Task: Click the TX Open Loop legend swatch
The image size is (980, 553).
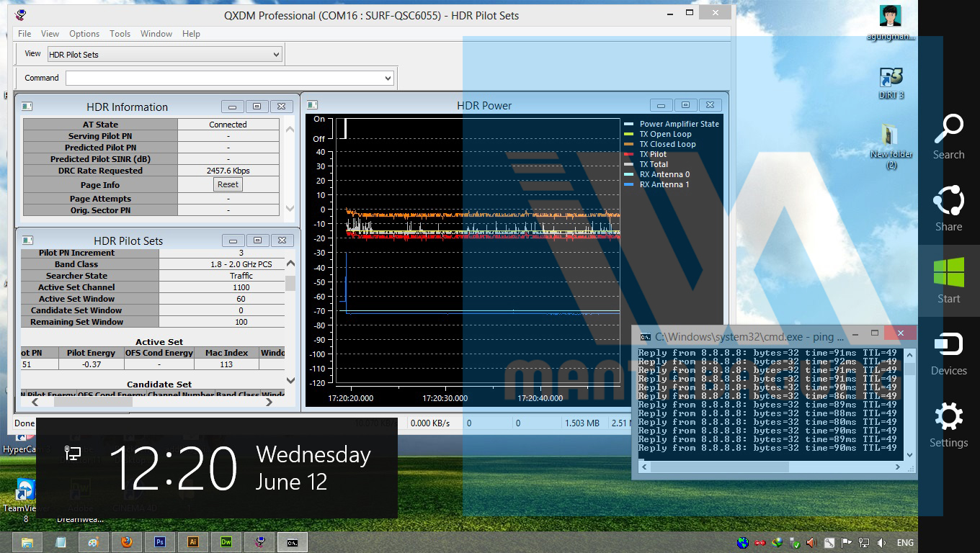Action: [x=628, y=134]
